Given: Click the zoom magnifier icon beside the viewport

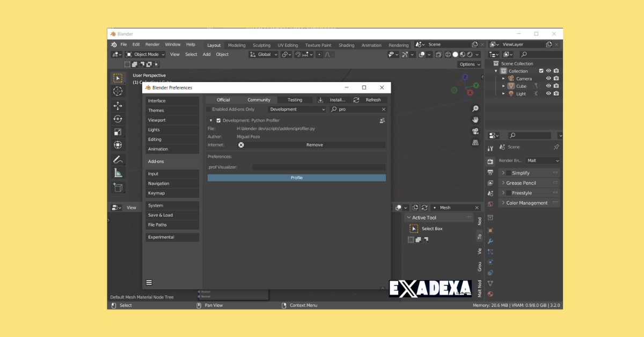Looking at the screenshot, I should 475,108.
